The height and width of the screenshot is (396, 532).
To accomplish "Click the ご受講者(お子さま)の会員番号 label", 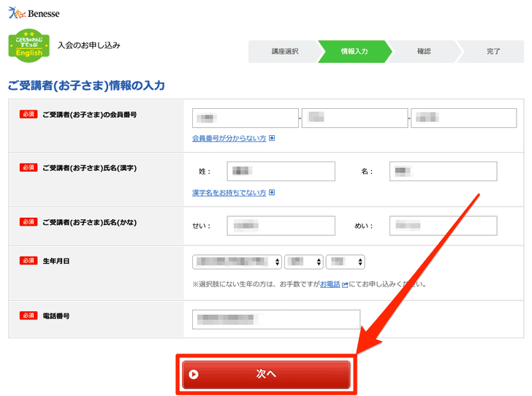I will [90, 115].
